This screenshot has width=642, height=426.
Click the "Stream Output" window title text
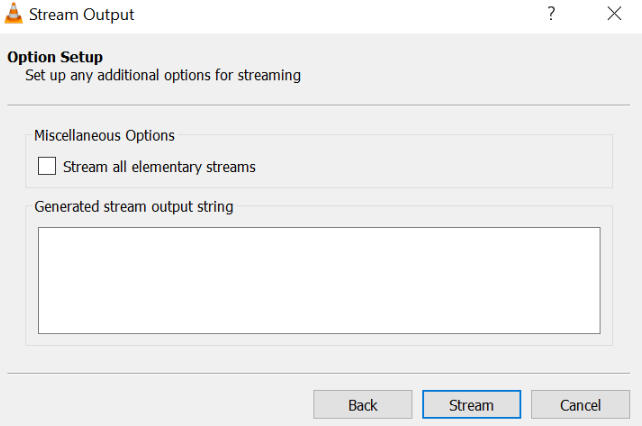[82, 15]
